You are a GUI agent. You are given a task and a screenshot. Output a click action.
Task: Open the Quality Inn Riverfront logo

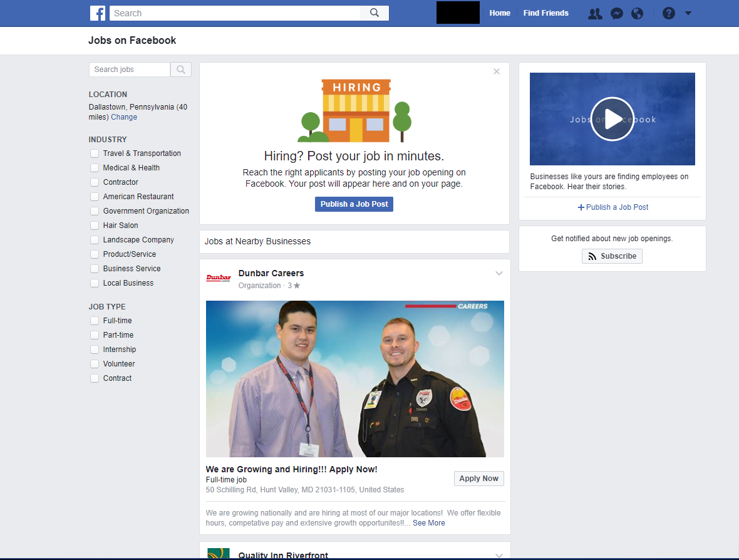(x=219, y=553)
